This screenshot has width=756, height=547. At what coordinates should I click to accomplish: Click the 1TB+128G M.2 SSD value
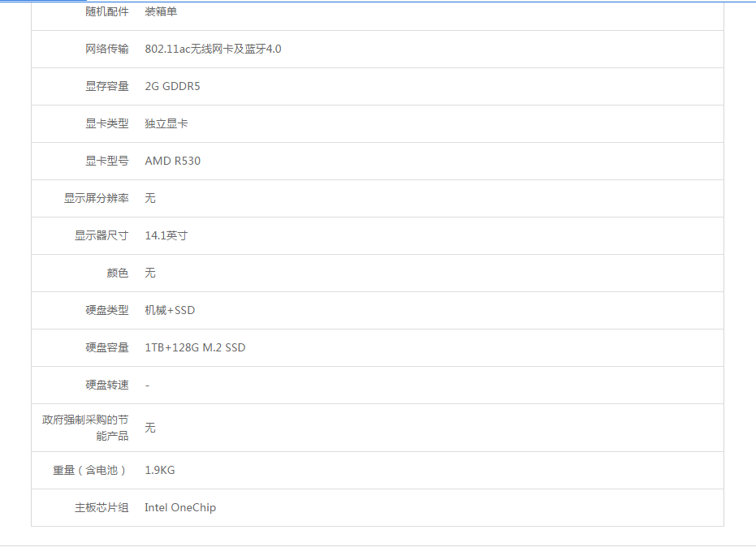pyautogui.click(x=195, y=347)
